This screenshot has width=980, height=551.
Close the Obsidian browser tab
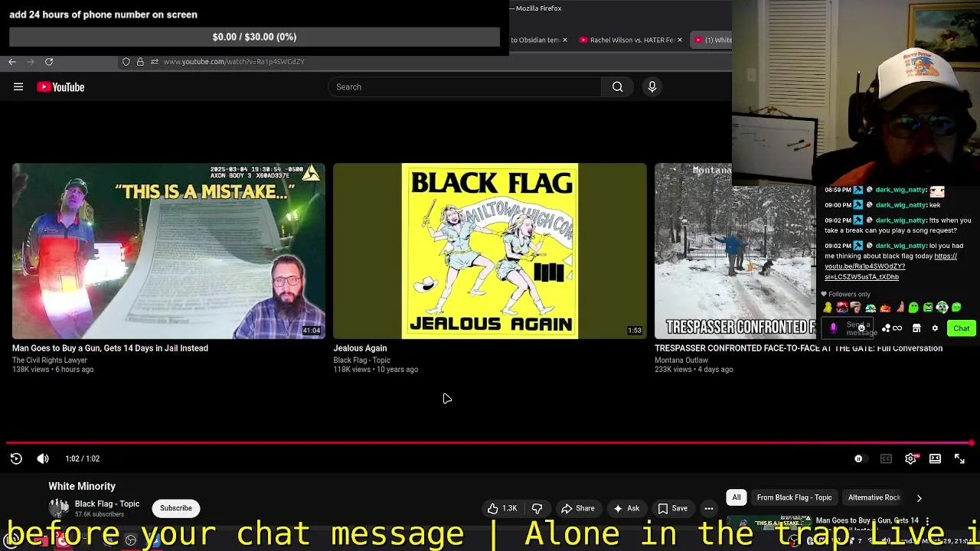(x=565, y=40)
